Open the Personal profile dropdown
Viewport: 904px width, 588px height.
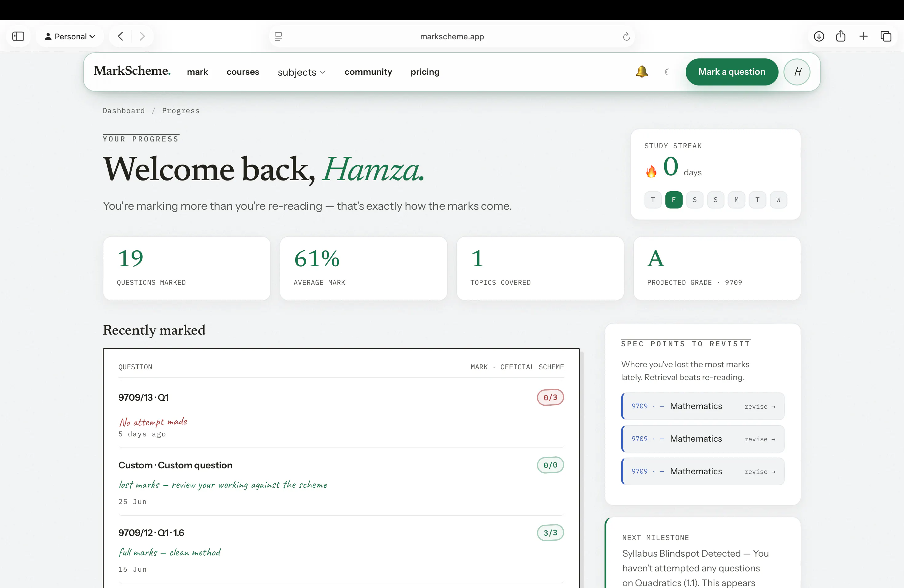70,37
